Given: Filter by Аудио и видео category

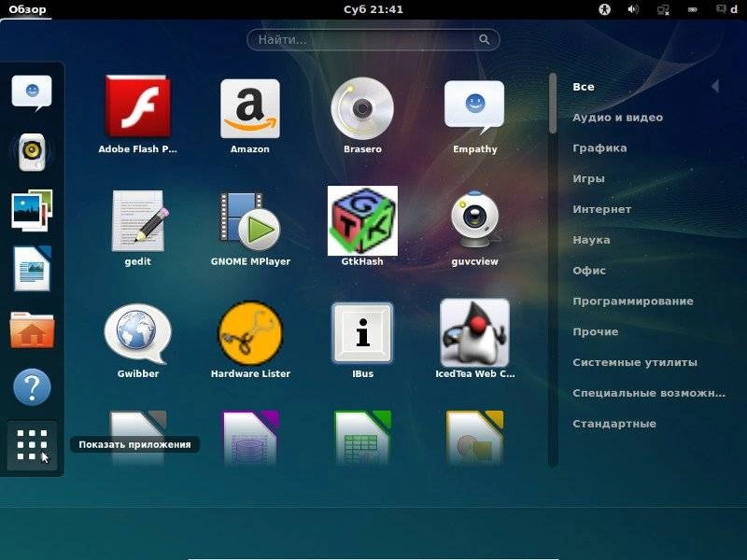Looking at the screenshot, I should point(617,118).
